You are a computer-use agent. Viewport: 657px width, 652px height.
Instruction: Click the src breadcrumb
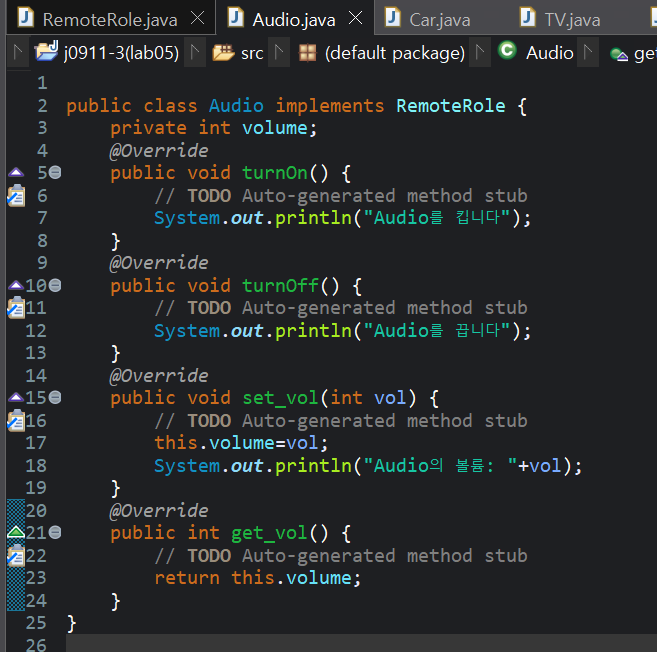252,53
